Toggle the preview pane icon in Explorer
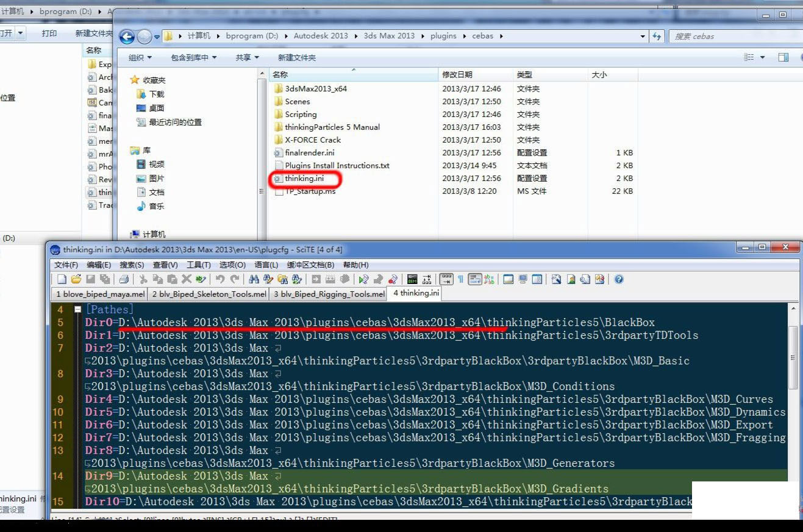This screenshot has height=532, width=803. tap(783, 57)
